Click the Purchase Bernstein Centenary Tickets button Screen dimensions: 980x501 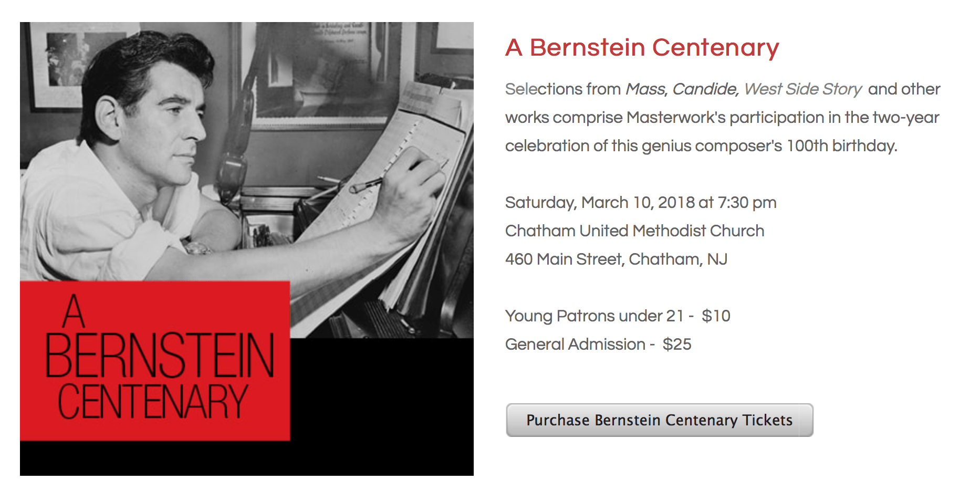(659, 420)
